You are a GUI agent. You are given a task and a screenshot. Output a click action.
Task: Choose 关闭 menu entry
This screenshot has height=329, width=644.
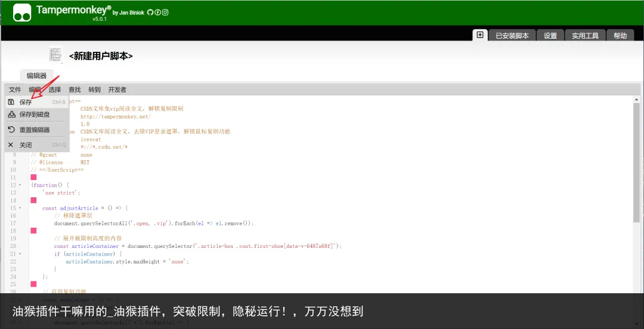click(x=36, y=145)
